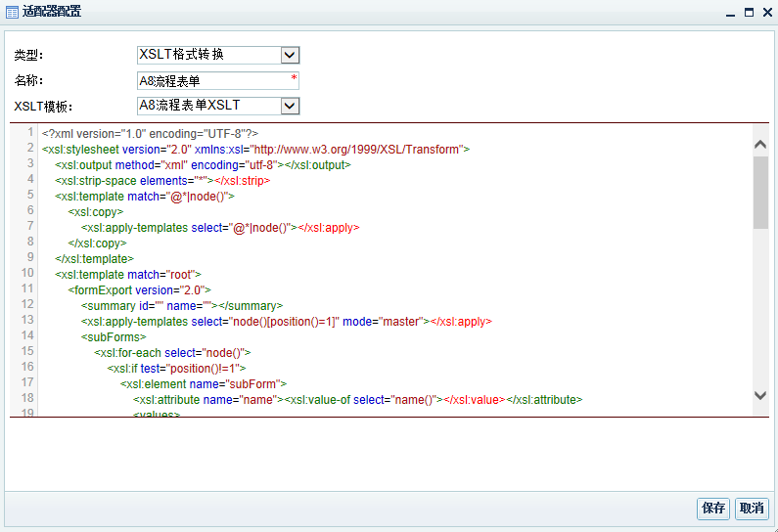Open the 类型 dropdown arrow
The image size is (778, 532).
click(x=290, y=56)
